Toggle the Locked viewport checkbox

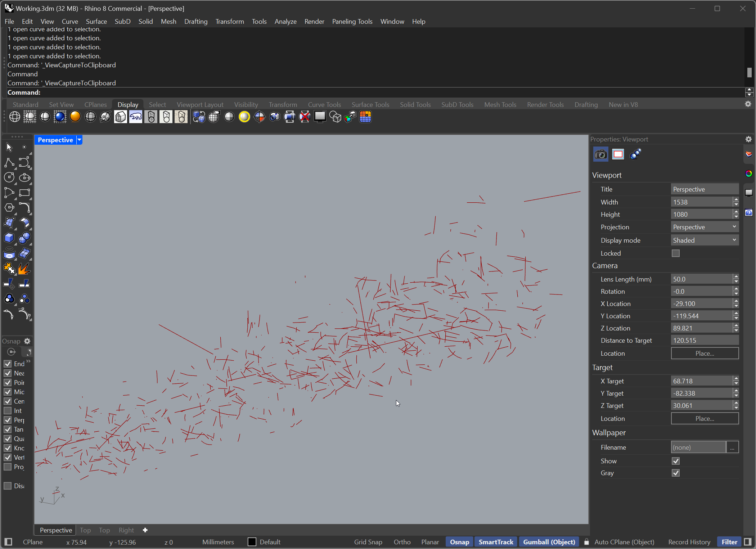(676, 253)
